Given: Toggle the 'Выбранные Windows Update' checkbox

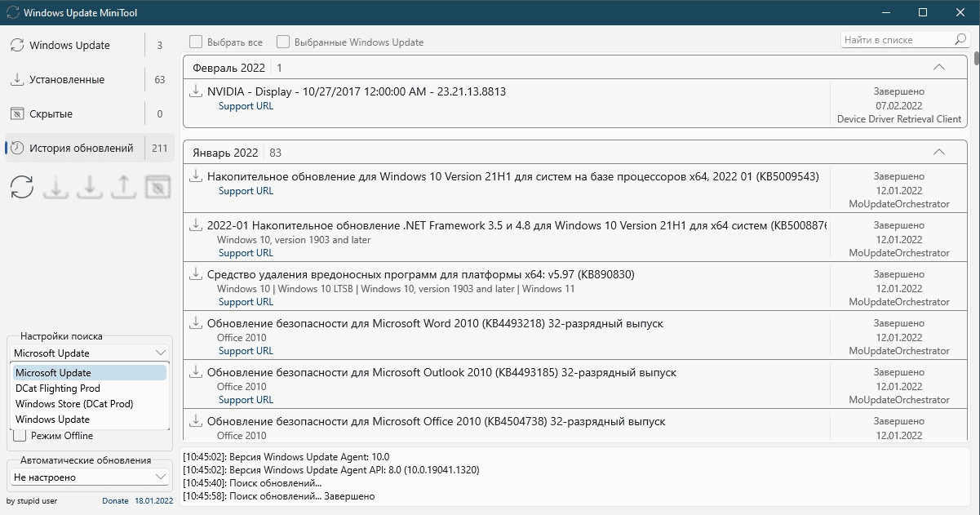Looking at the screenshot, I should pyautogui.click(x=283, y=42).
